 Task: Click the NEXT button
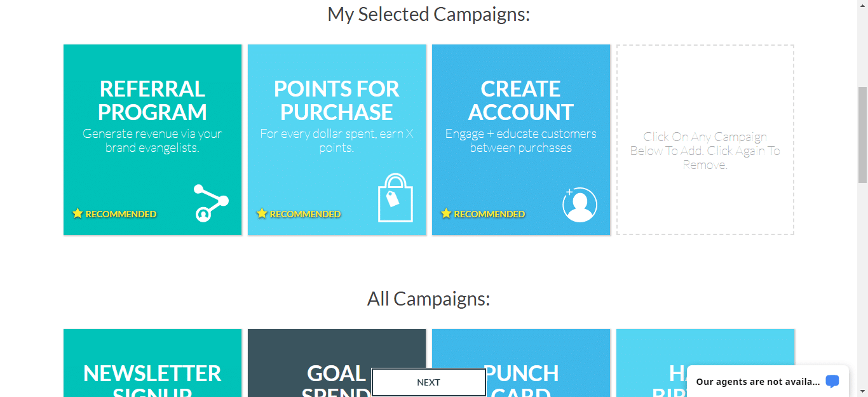428,382
